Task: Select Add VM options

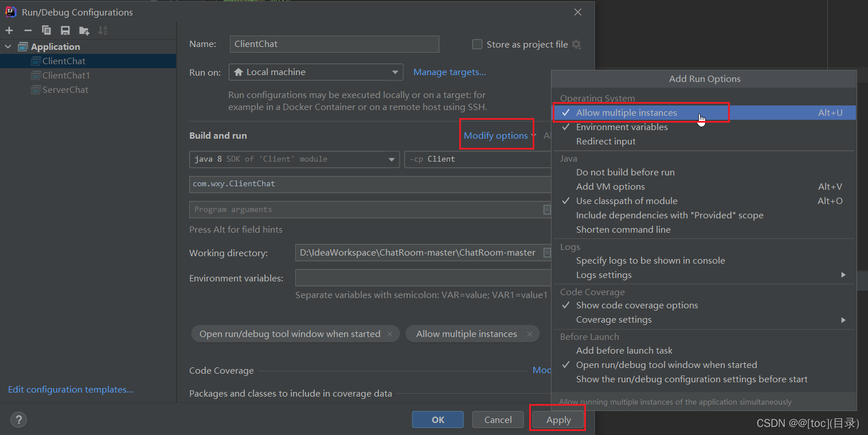Action: click(704, 187)
